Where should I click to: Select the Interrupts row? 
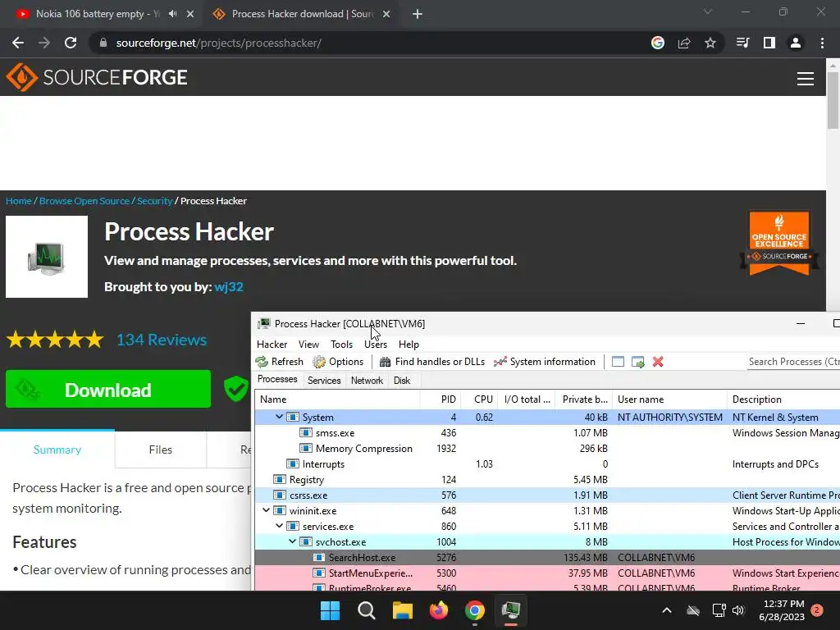click(x=547, y=464)
